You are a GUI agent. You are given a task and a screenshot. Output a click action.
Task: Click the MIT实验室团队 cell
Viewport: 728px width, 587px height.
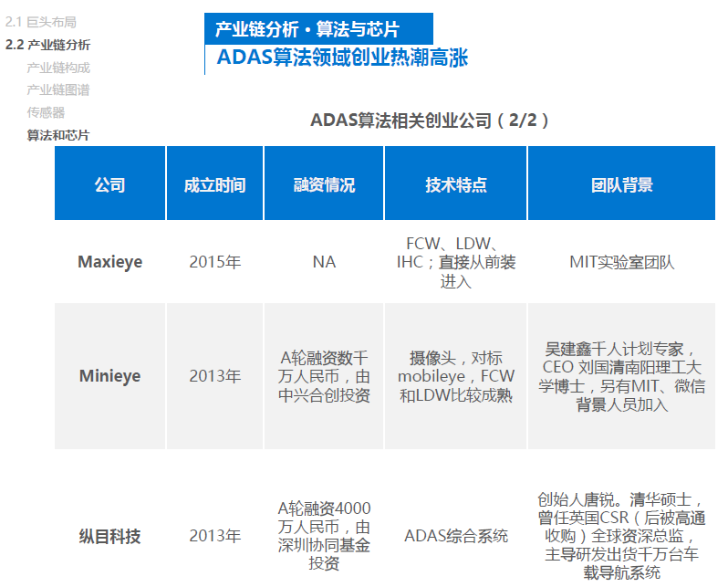click(x=621, y=262)
